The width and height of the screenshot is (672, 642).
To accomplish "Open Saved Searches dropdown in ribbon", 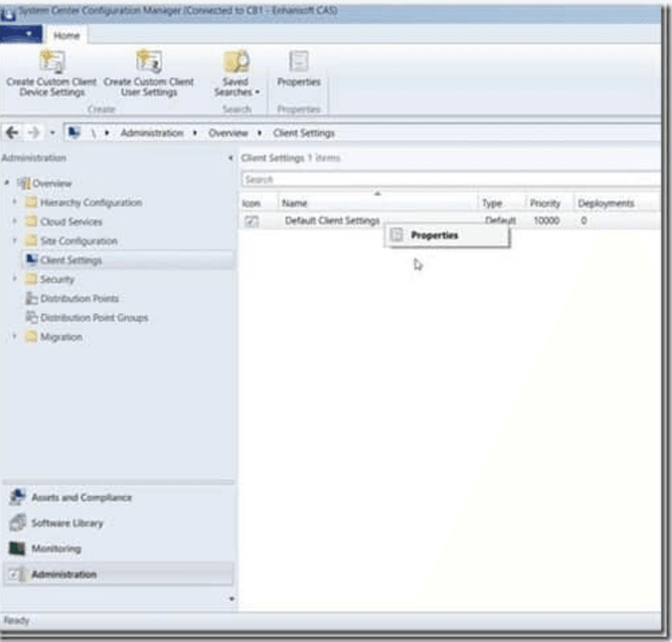I will 237,73.
